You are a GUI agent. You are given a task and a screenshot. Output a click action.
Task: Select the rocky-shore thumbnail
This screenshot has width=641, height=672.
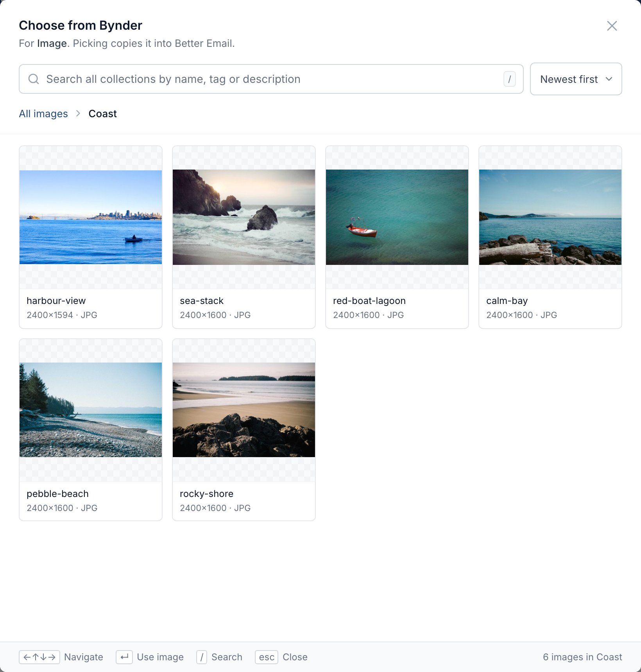click(x=244, y=410)
